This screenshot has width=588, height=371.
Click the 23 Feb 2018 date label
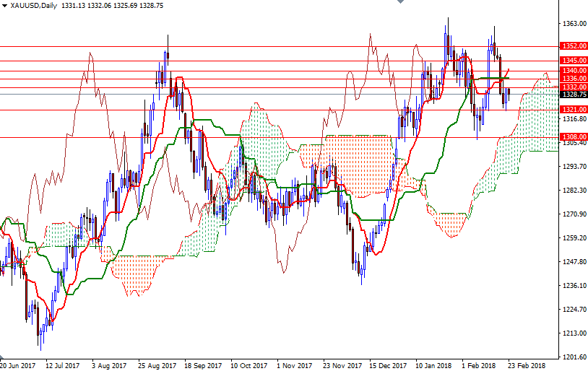pos(527,365)
